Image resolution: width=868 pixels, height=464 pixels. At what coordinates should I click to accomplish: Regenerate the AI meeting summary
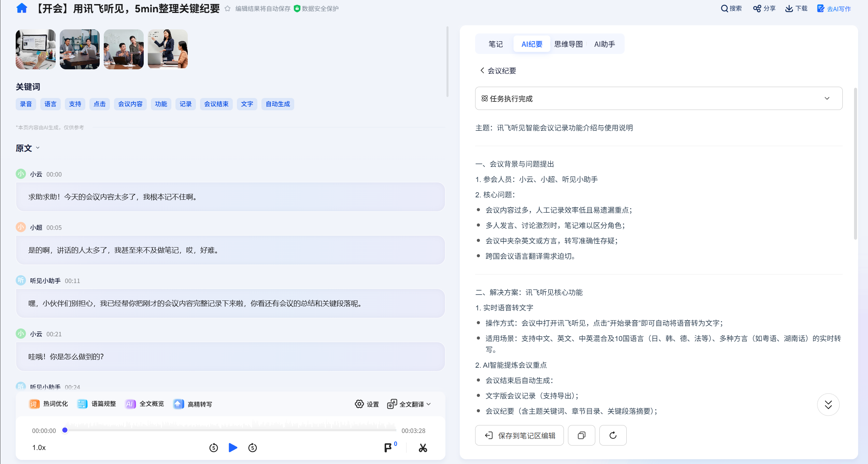pyautogui.click(x=613, y=435)
